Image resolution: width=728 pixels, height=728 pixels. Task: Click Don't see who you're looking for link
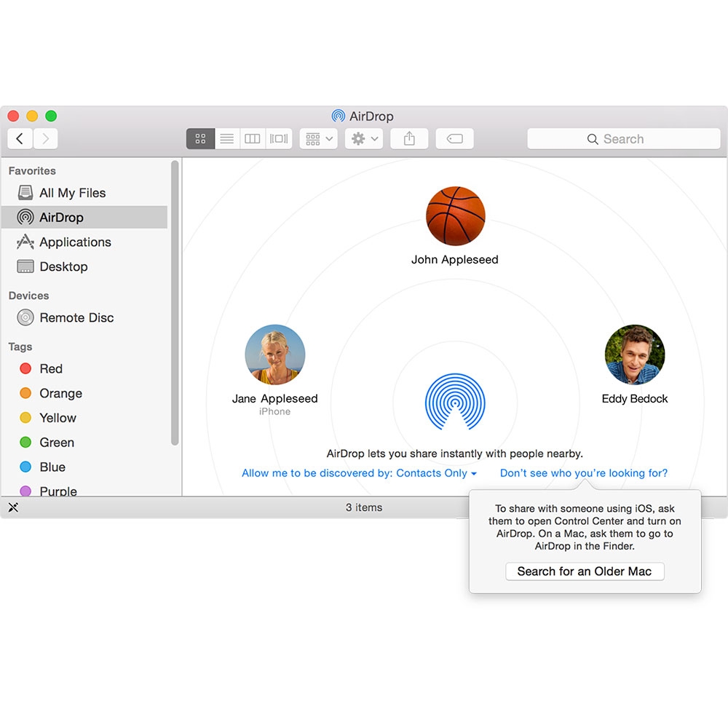click(x=584, y=473)
